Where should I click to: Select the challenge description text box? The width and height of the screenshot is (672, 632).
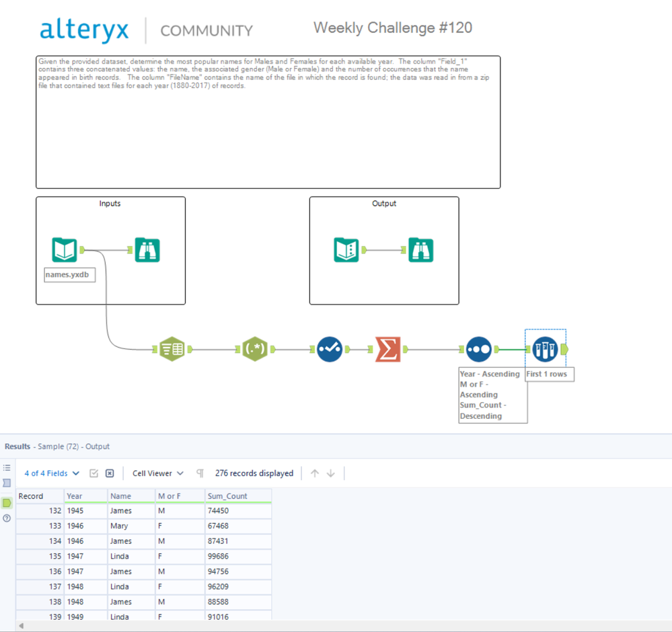pos(268,122)
